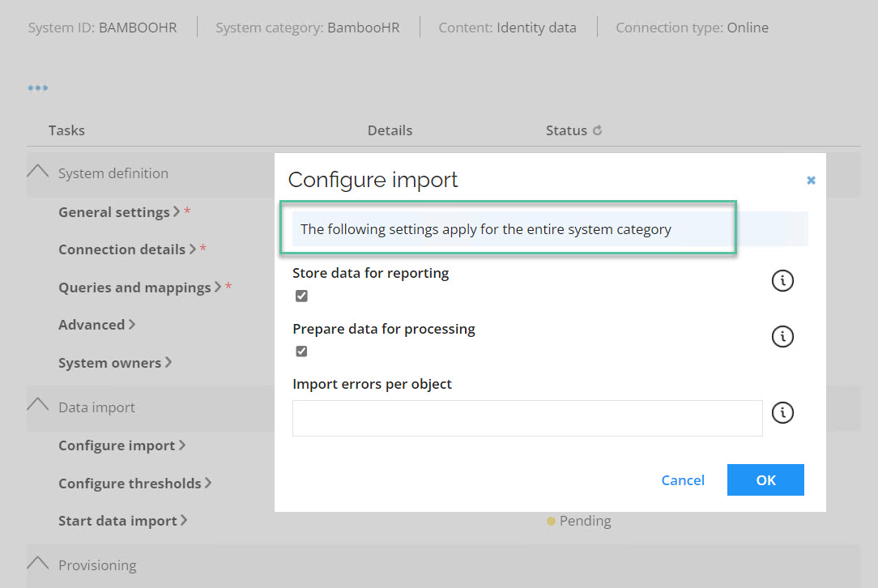This screenshot has height=588, width=878.
Task: Open System owners task
Action: [x=115, y=363]
